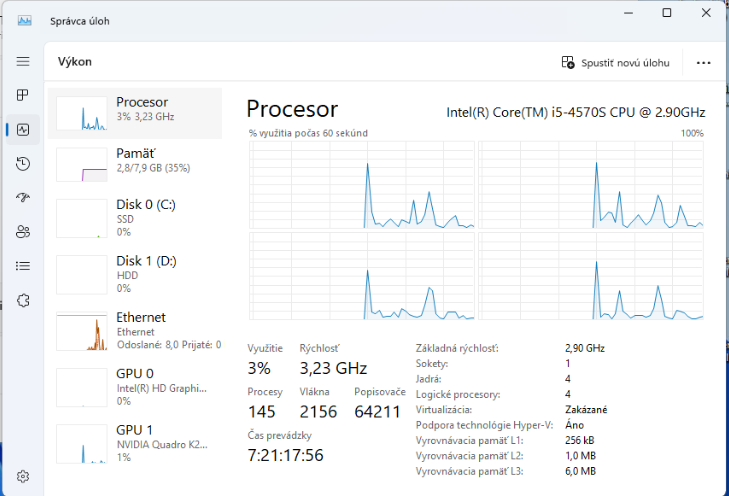Viewport: 729px width, 496px height.
Task: Click the '100%' graph scale label
Action: (692, 133)
